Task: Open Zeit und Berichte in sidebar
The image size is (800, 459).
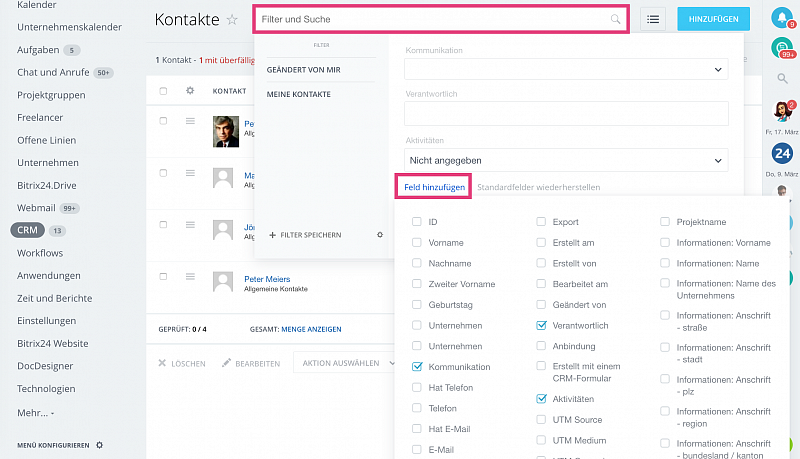Action: [x=55, y=298]
